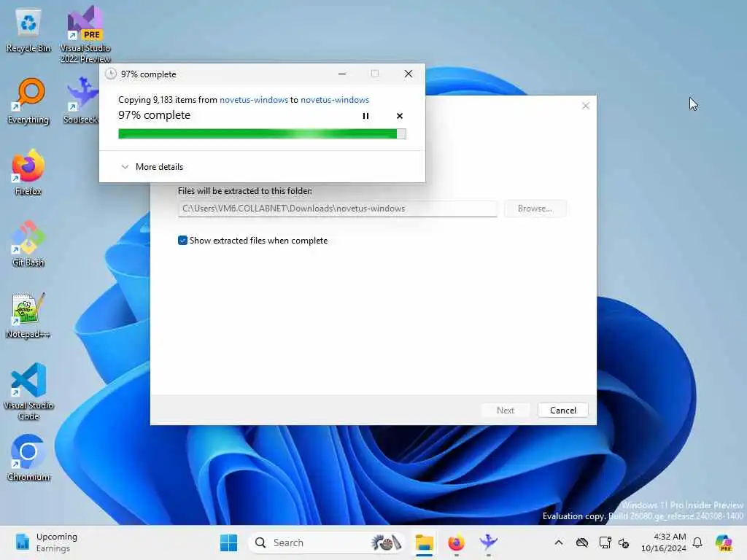Screen dimensions: 747x560
Task: Click the search highlight image in taskbar search
Action: point(386,542)
